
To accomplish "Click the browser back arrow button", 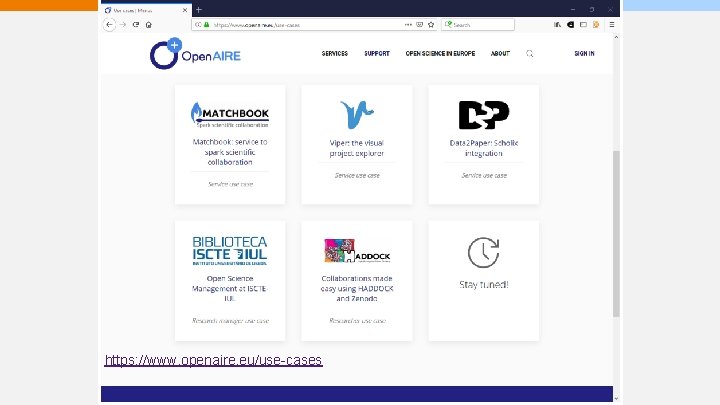I will (x=109, y=25).
